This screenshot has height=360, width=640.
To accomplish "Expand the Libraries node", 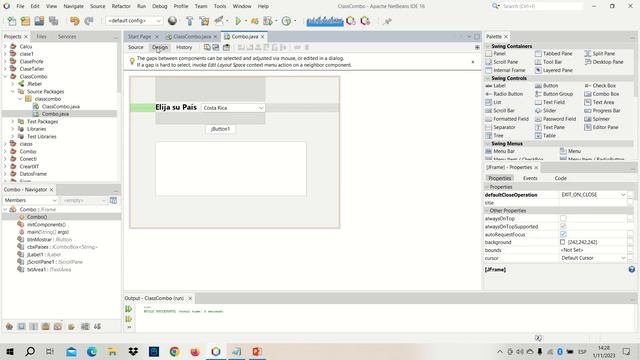I will pyautogui.click(x=13, y=129).
